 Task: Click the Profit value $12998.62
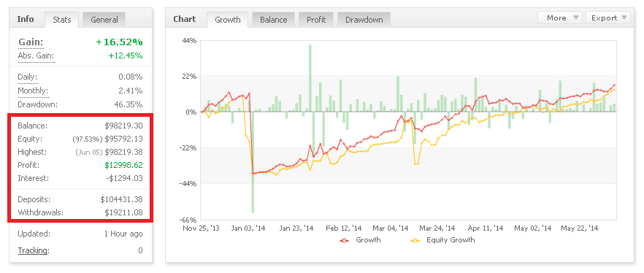coord(123,165)
